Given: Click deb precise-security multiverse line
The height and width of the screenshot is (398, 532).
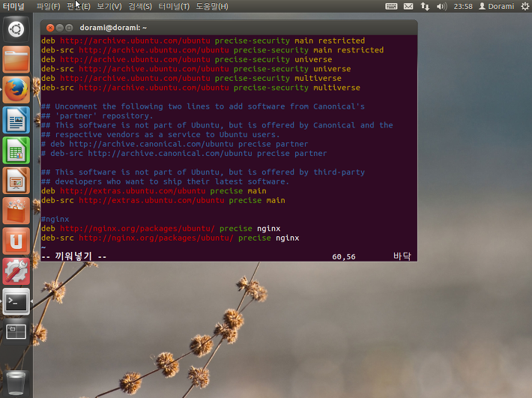Looking at the screenshot, I should (191, 79).
